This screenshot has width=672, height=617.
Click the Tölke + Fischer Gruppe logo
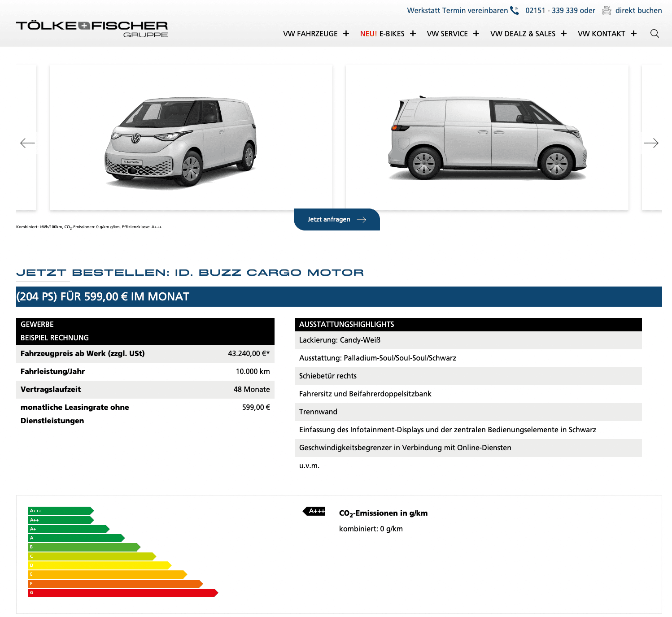click(x=92, y=29)
